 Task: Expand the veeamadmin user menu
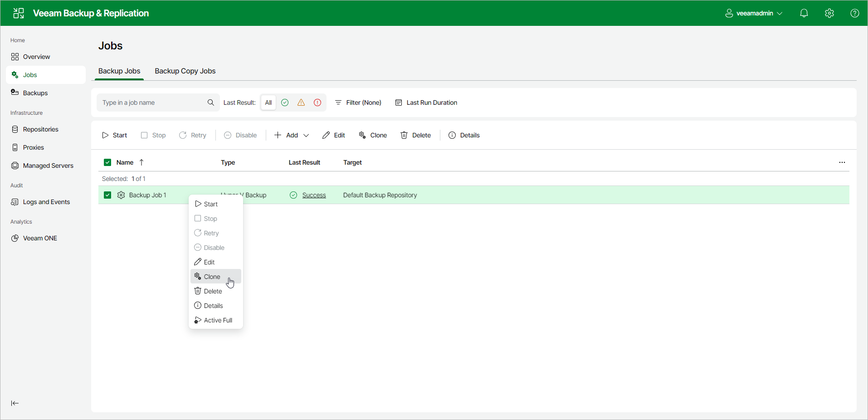754,13
